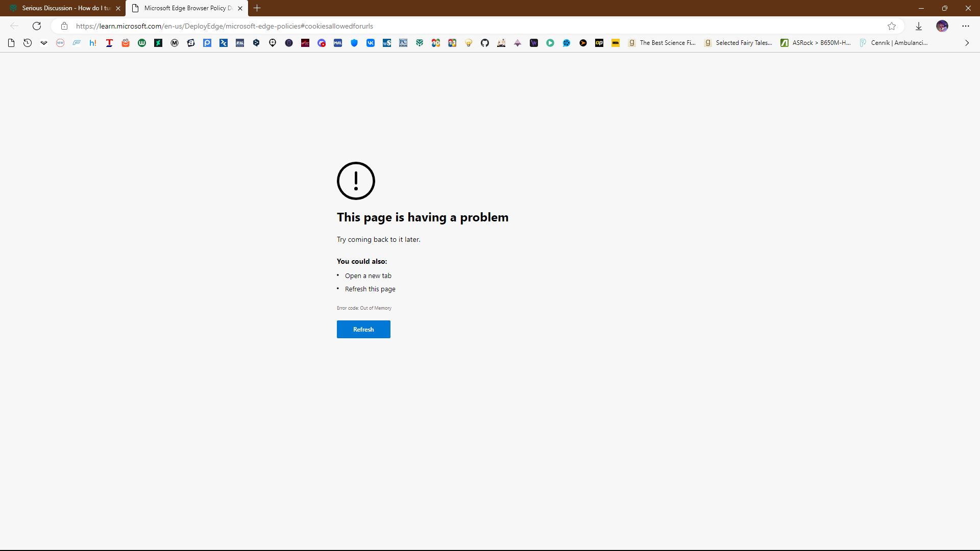Restore down the Edge window
The width and height of the screenshot is (980, 551).
(x=945, y=8)
